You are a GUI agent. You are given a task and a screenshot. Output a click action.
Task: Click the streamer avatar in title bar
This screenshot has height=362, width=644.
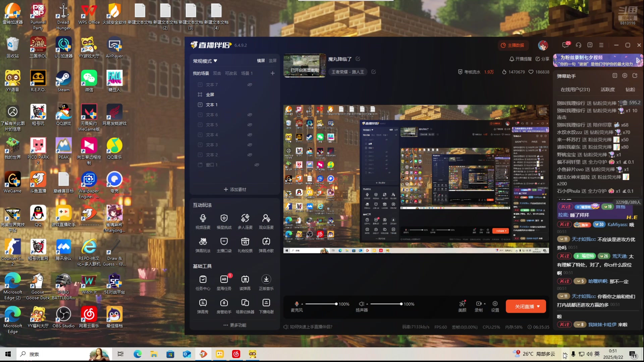pos(543,45)
